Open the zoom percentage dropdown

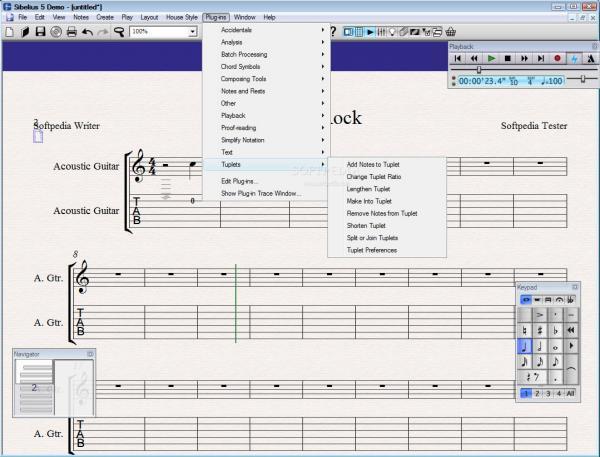(x=192, y=32)
